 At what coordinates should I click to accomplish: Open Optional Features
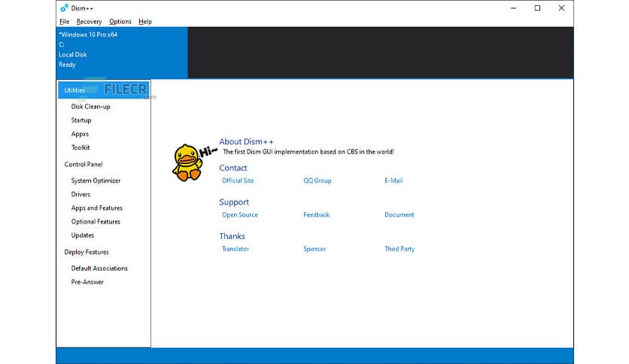96,222
